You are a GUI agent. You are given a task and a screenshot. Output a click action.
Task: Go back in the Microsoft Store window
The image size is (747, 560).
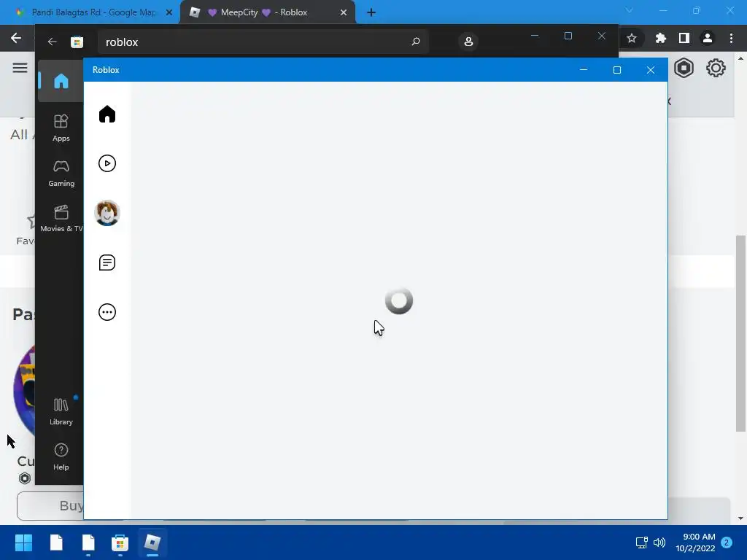(x=52, y=42)
